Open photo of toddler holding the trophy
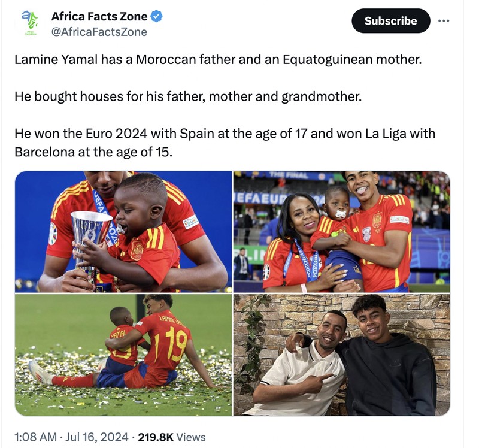 pyautogui.click(x=123, y=232)
